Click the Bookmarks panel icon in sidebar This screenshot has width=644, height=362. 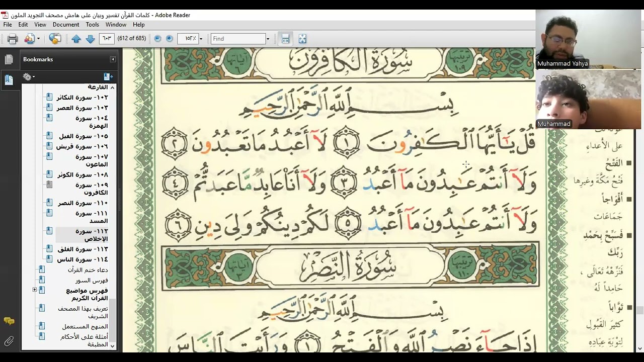[x=9, y=79]
